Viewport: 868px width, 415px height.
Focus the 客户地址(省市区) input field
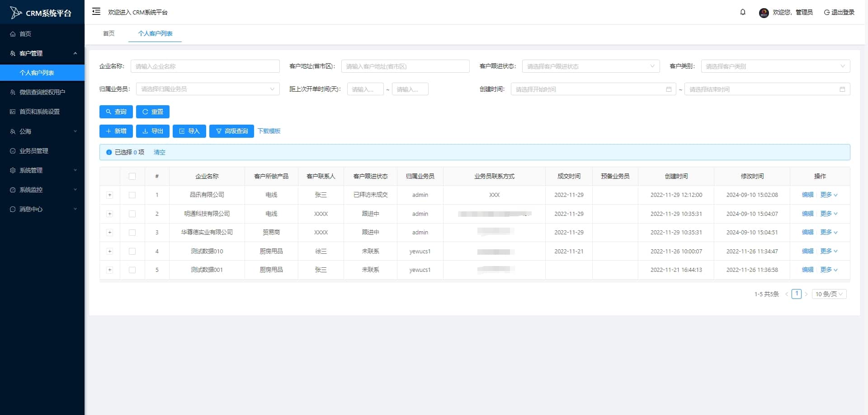point(405,66)
